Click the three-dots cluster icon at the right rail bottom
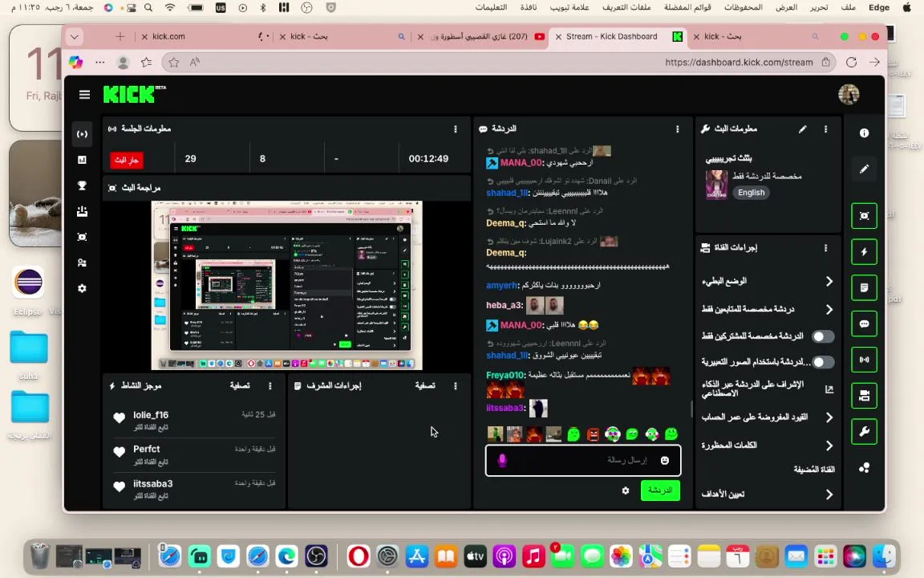 864,468
